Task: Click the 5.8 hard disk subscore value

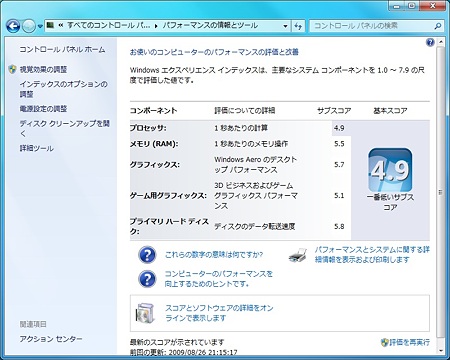Action: pos(339,226)
